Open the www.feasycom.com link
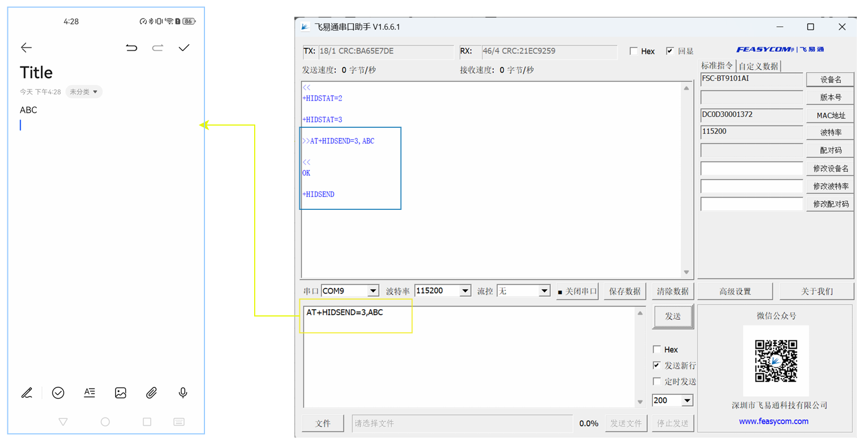Viewport: 868px width, 446px height. [773, 421]
